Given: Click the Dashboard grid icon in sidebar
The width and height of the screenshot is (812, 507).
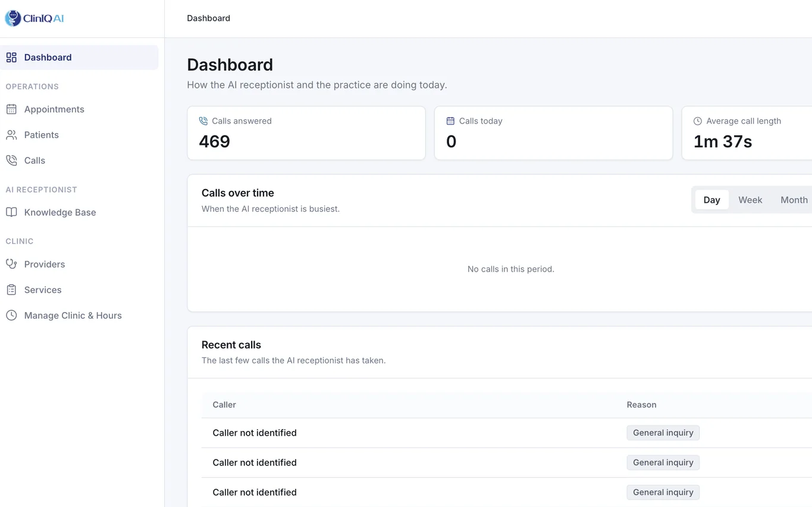Looking at the screenshot, I should click(x=11, y=58).
